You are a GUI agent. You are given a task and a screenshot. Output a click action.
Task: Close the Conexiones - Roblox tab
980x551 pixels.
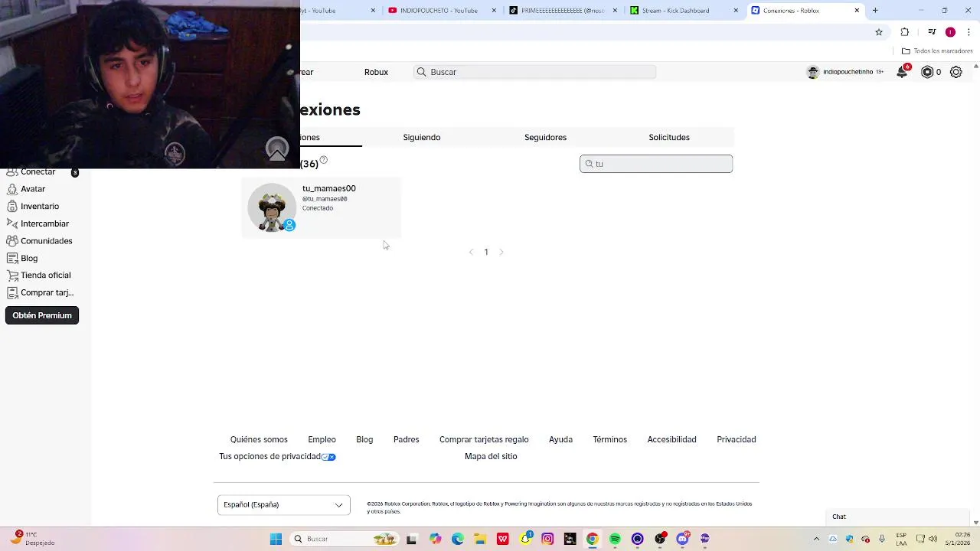(857, 11)
